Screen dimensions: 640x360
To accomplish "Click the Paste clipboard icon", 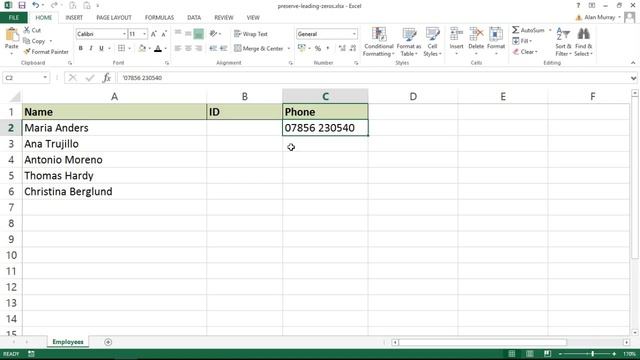I will tap(11, 35).
